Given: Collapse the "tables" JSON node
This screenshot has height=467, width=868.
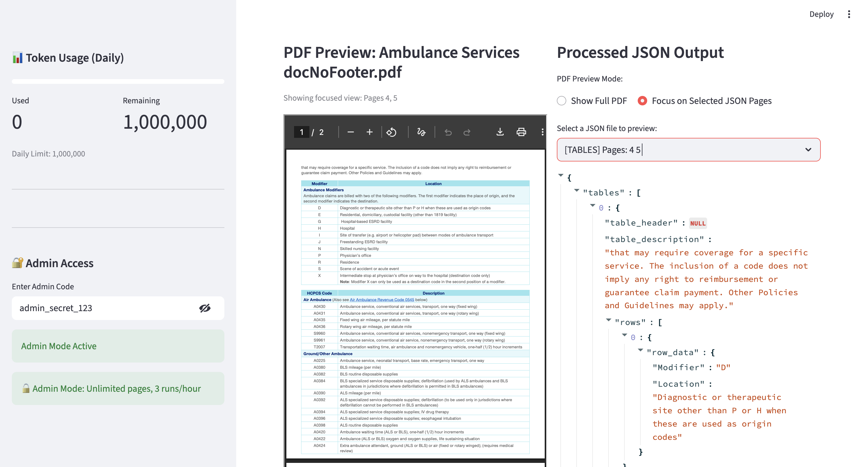Looking at the screenshot, I should click(577, 191).
